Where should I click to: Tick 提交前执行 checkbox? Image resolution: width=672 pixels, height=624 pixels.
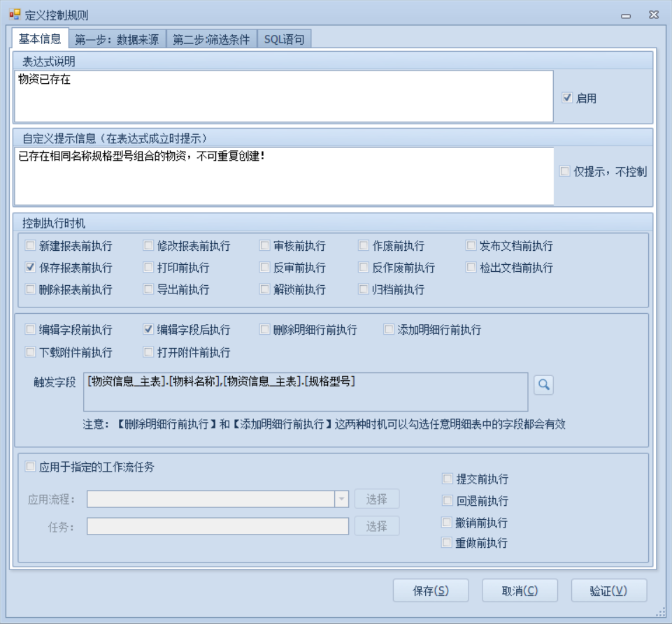click(448, 479)
